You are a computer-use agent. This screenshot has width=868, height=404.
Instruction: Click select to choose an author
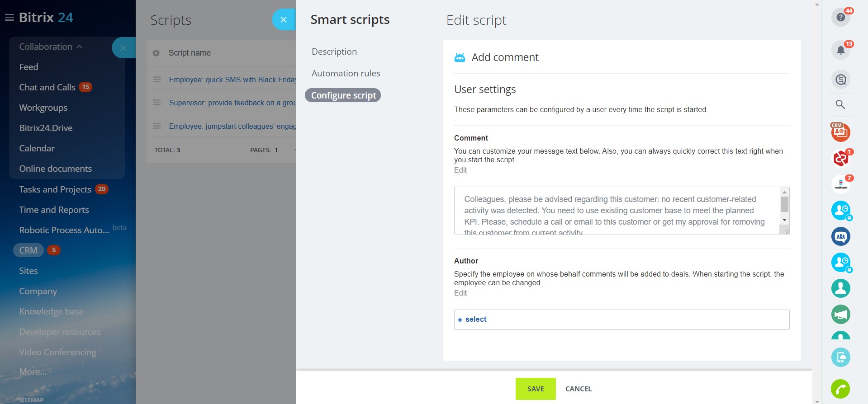[x=472, y=319]
